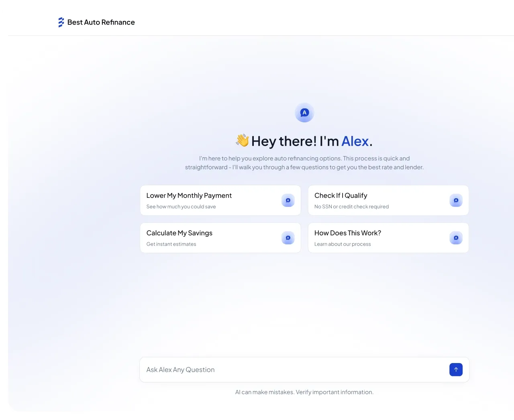514x420 pixels.
Task: Click Alex's avatar above the greeting
Action: [304, 113]
